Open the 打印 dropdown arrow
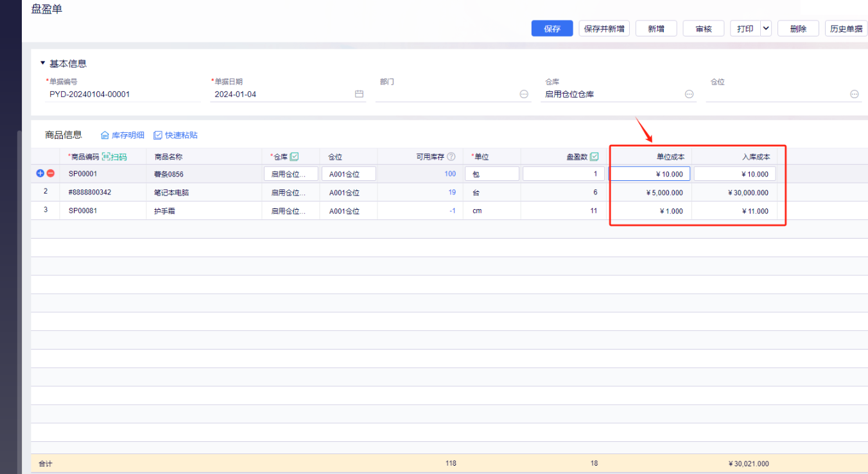 pyautogui.click(x=765, y=29)
